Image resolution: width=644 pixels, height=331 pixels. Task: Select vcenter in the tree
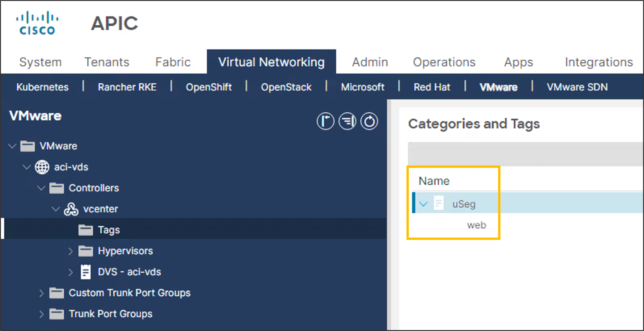point(101,209)
